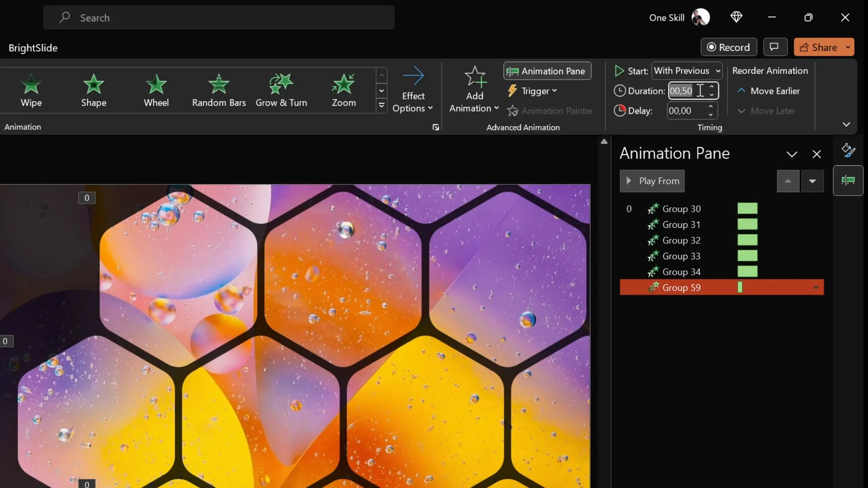This screenshot has width=868, height=488.
Task: Open the Designer side panel icon
Action: pyautogui.click(x=848, y=150)
